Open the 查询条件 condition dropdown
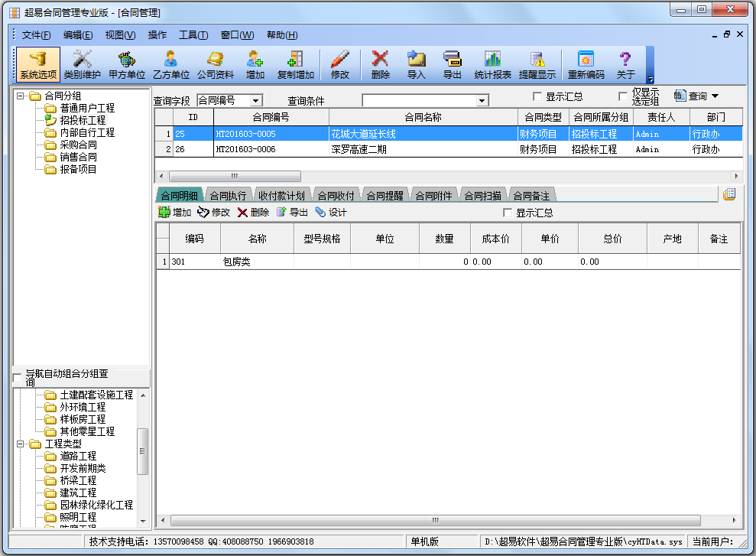 482,100
